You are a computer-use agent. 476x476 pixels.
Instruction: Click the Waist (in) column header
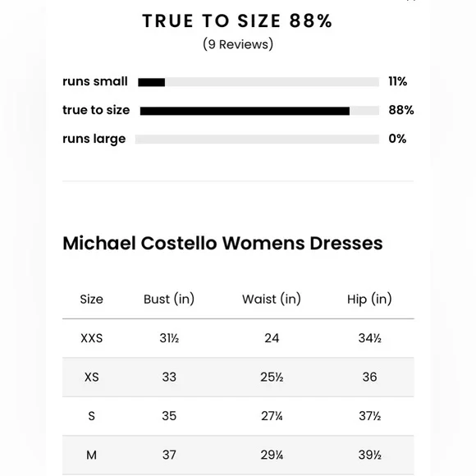point(272,299)
